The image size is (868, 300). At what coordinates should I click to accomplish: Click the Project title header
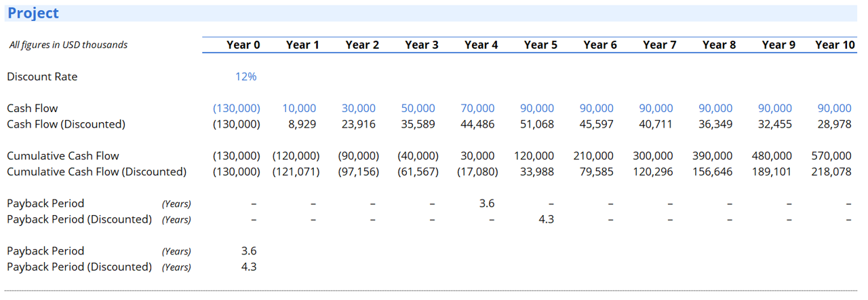tap(33, 13)
